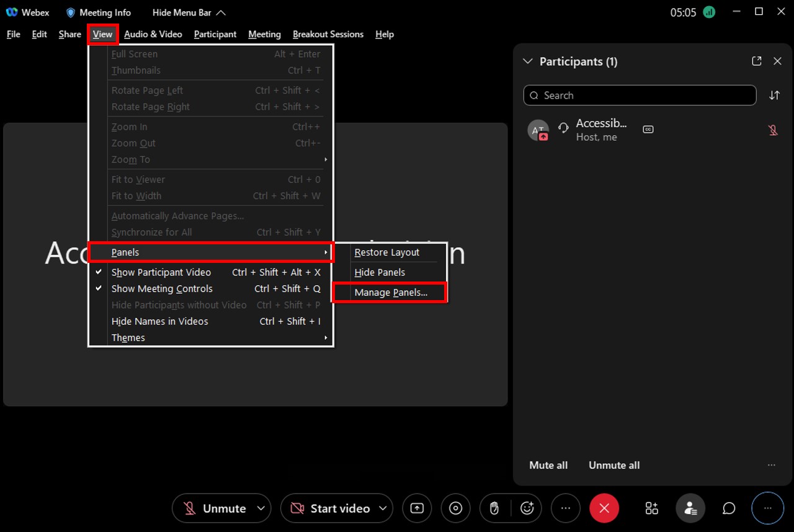The image size is (794, 532).
Task: Click the Mute all button
Action: [548, 464]
